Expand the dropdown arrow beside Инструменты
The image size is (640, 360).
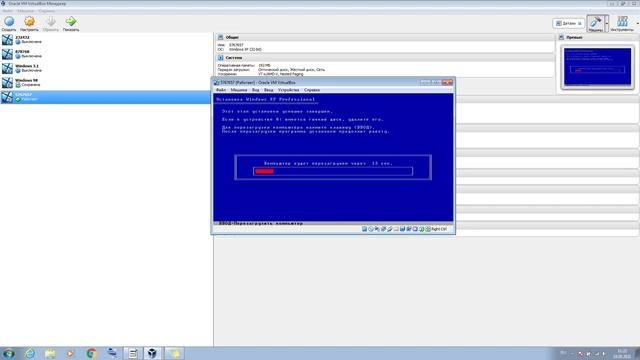638,24
